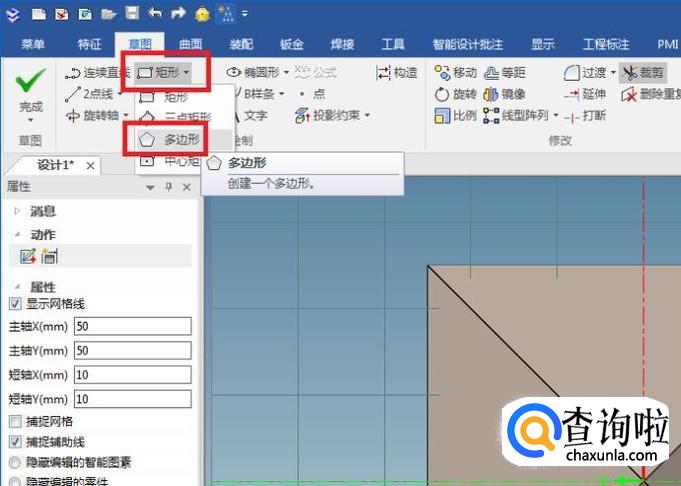Switch to the 装配 ribbon tab

[241, 44]
